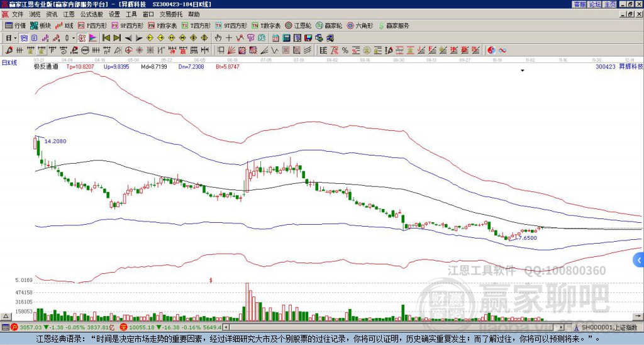
Task: Jump to last bar icon
Action: [117, 38]
